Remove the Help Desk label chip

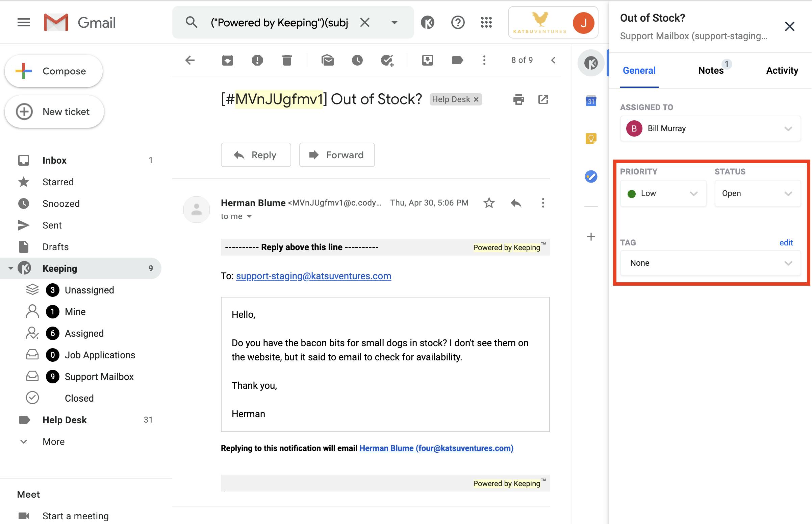point(476,99)
